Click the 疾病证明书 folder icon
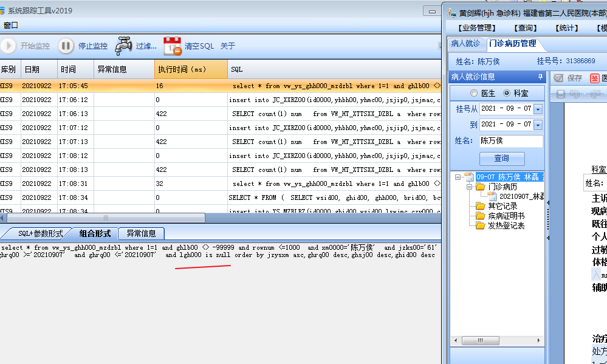The image size is (607, 364). click(481, 216)
